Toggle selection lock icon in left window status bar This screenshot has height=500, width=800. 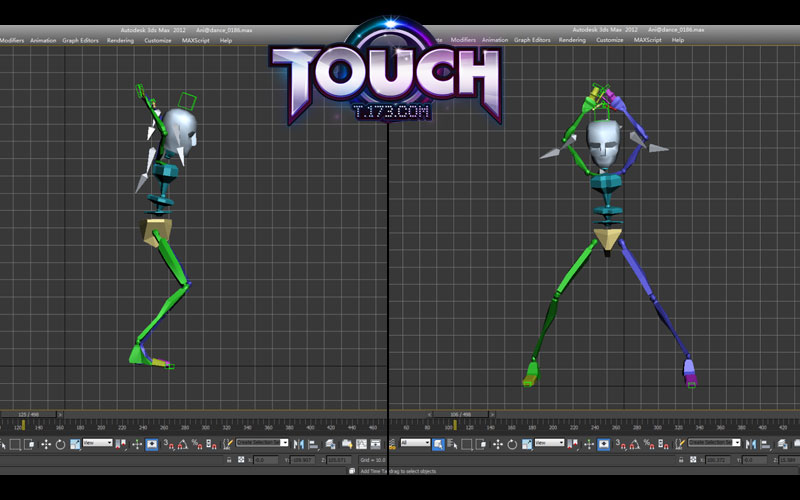[x=229, y=460]
